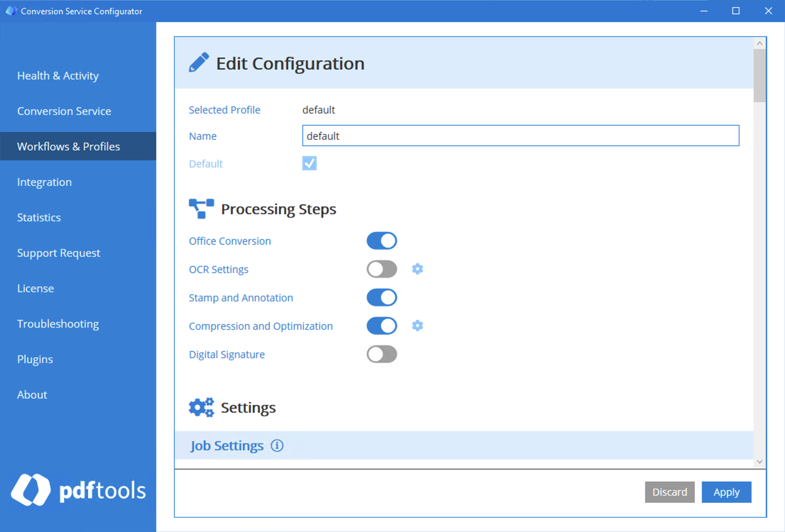Click the Edit Configuration pencil icon

click(199, 62)
